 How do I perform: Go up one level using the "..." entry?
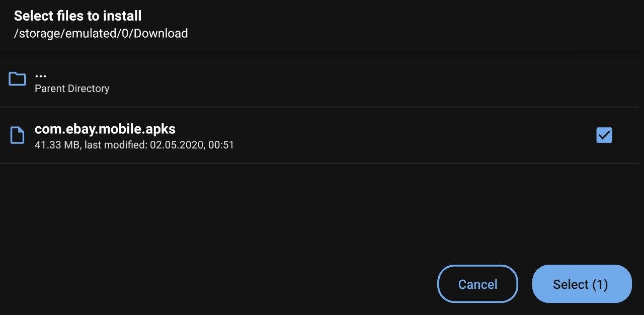pyautogui.click(x=41, y=76)
